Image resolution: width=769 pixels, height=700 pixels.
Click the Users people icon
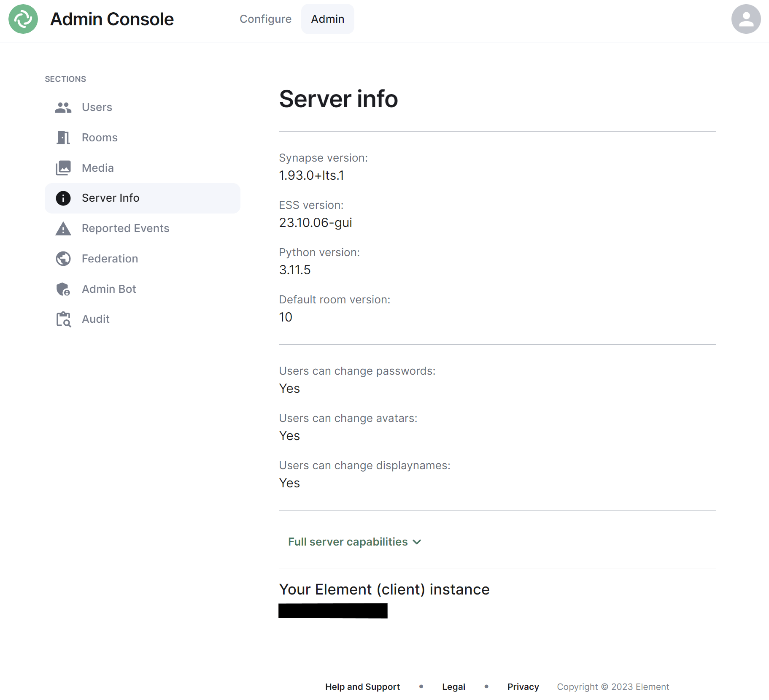tap(63, 108)
